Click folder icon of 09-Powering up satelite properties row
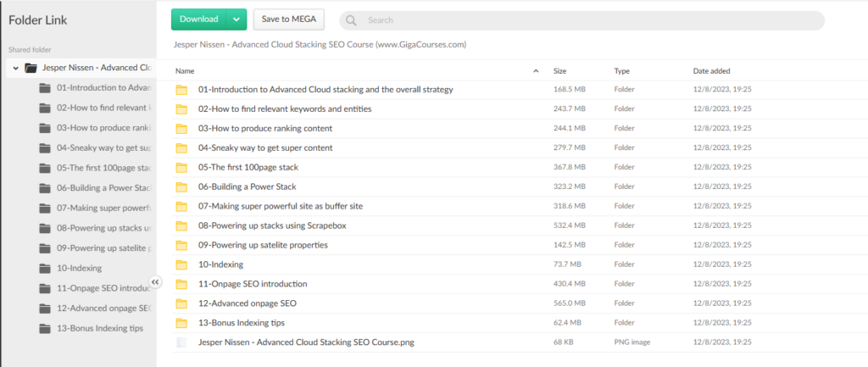The width and height of the screenshot is (868, 367). click(181, 245)
